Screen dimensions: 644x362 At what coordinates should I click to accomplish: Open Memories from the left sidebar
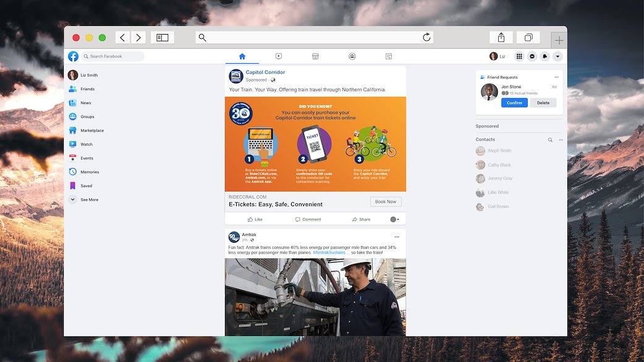[90, 172]
